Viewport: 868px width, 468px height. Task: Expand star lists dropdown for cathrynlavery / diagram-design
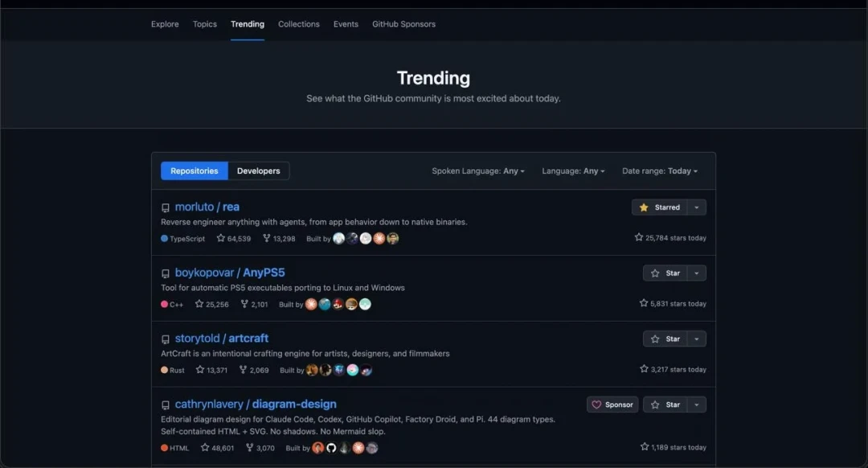[x=696, y=404]
